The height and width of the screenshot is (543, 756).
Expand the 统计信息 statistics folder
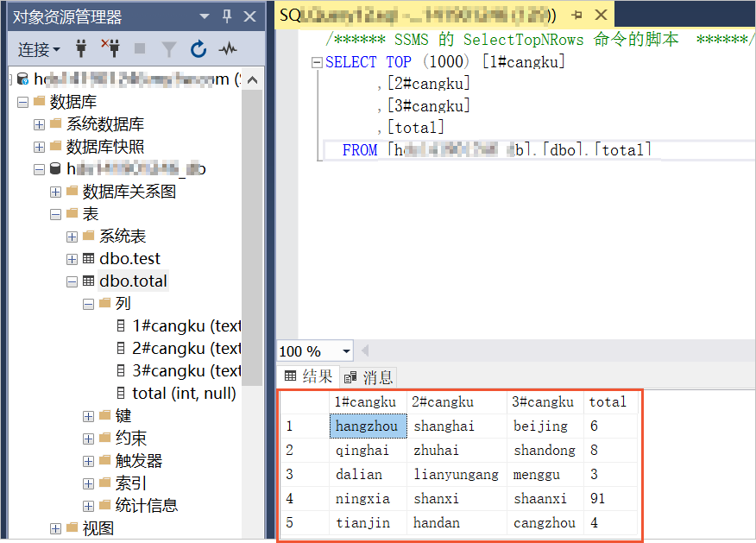click(88, 506)
